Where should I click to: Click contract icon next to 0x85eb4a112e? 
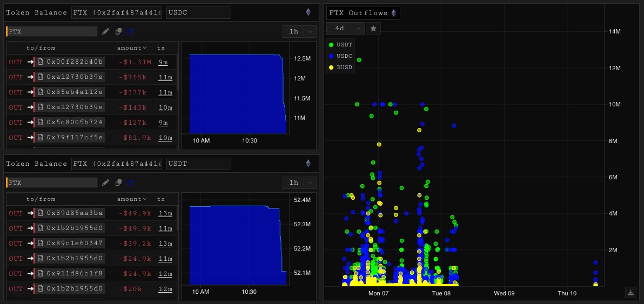click(x=40, y=92)
